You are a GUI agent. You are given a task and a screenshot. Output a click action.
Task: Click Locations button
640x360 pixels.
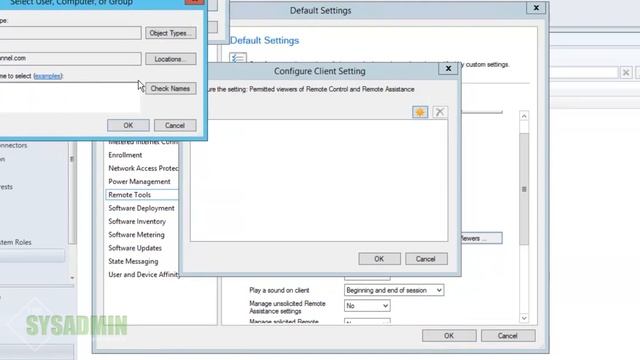pos(171,59)
